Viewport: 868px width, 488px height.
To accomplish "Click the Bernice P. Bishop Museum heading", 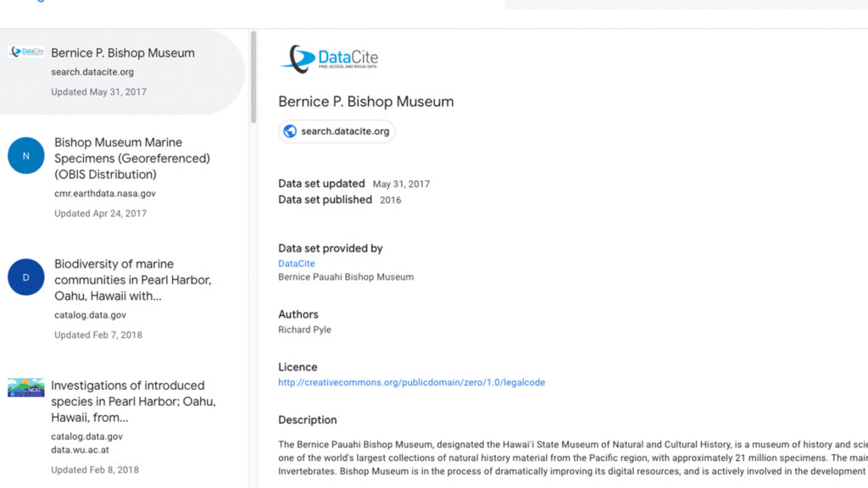I will [366, 102].
